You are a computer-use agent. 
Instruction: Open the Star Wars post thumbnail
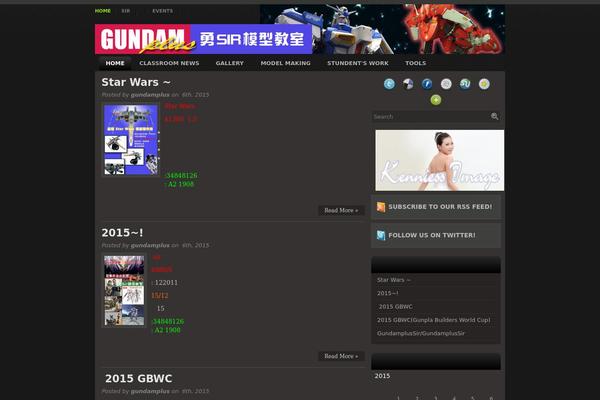coord(131,140)
